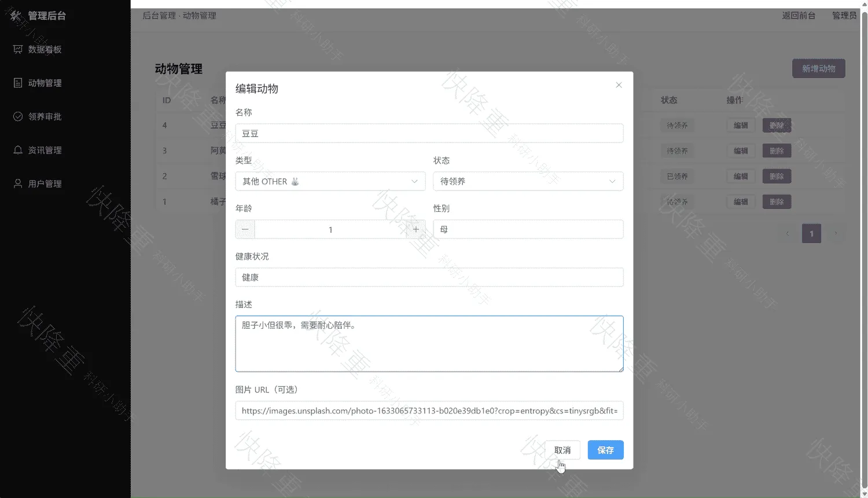The width and height of the screenshot is (868, 498).
Task: Click the 已领养 status tag in row 2
Action: click(x=677, y=176)
